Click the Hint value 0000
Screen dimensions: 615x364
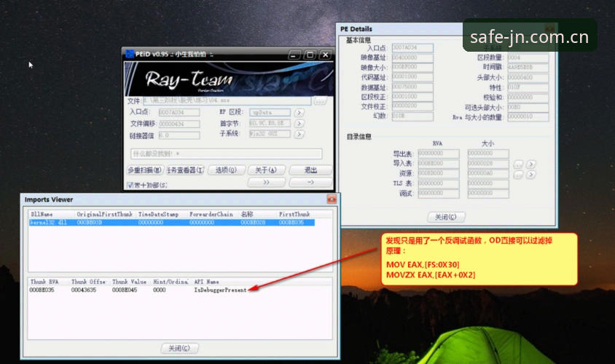[x=160, y=290]
